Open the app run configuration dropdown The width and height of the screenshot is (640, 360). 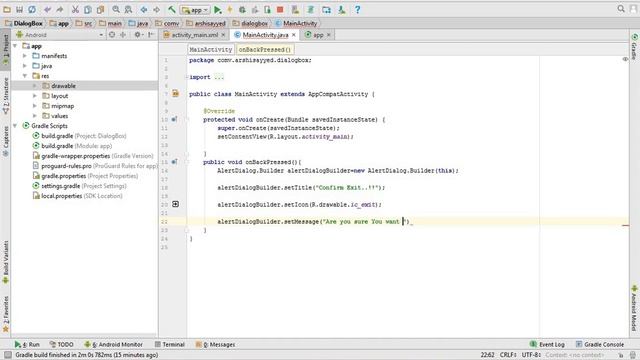click(195, 10)
